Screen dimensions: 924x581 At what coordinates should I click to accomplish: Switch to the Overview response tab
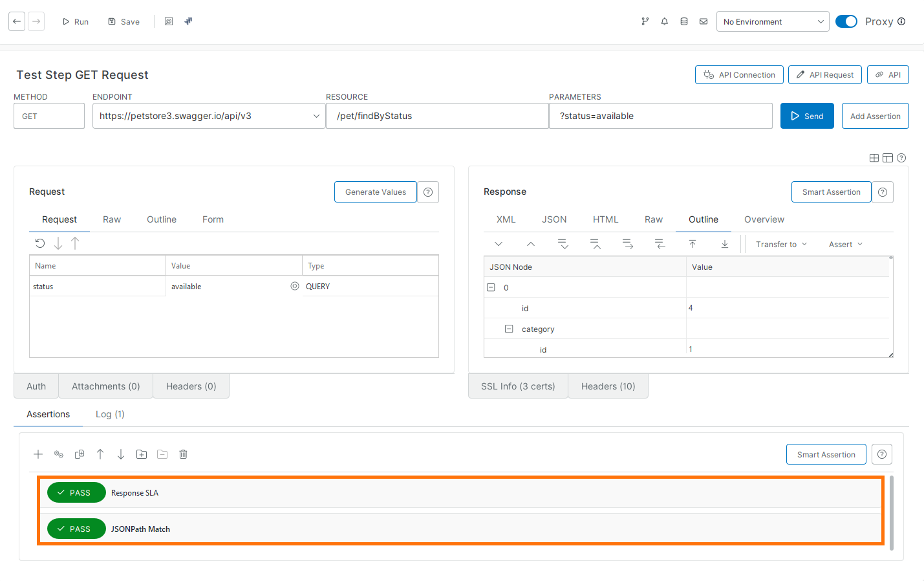(x=764, y=219)
